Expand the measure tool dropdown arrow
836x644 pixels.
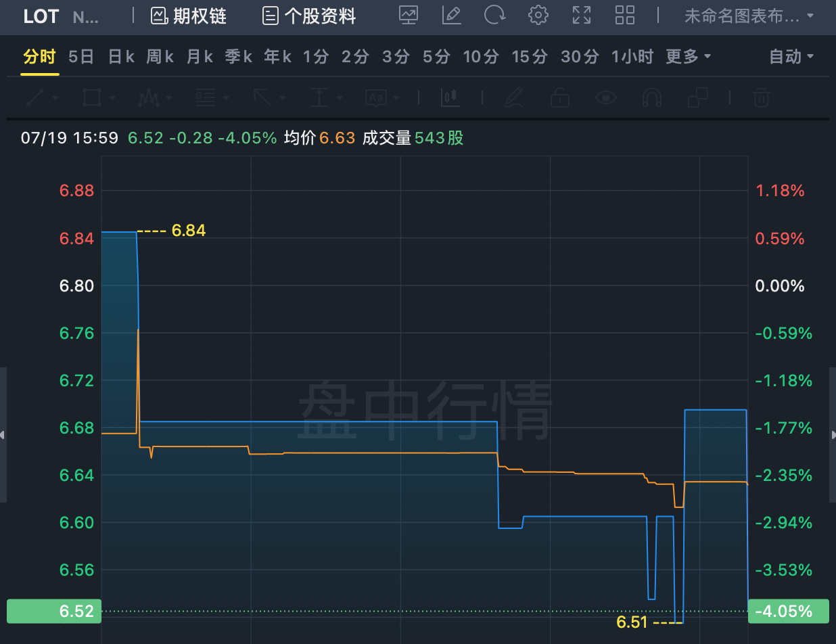click(338, 98)
